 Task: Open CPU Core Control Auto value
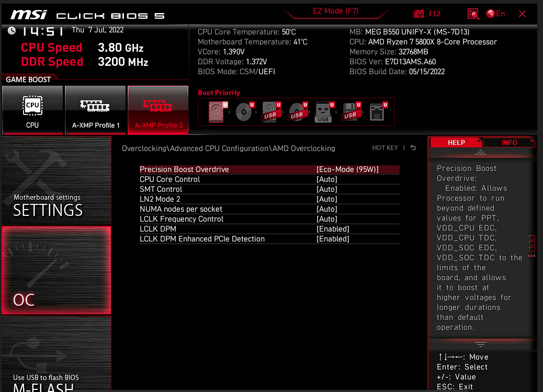coord(326,179)
